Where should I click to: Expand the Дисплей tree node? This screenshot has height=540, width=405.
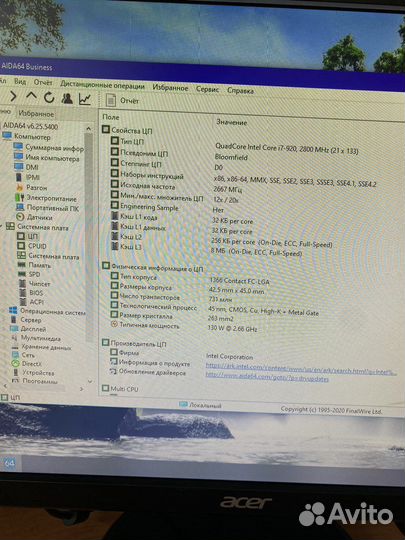[3, 329]
